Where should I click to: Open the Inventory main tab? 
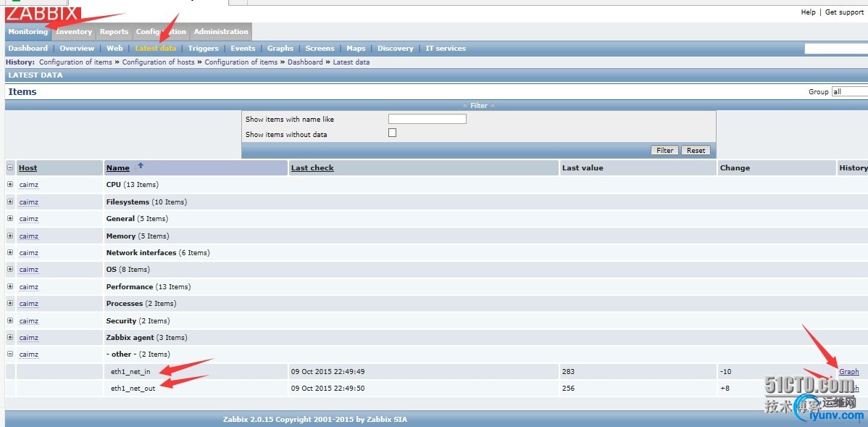pyautogui.click(x=74, y=32)
